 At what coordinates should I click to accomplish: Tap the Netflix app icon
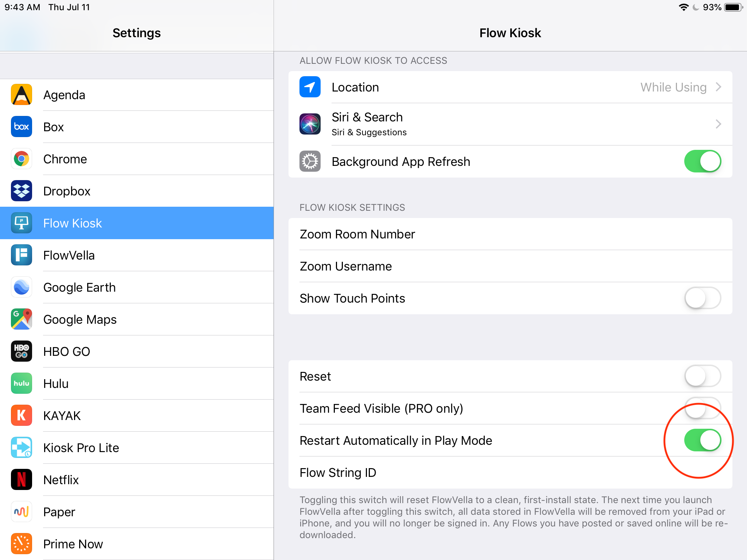coord(22,480)
